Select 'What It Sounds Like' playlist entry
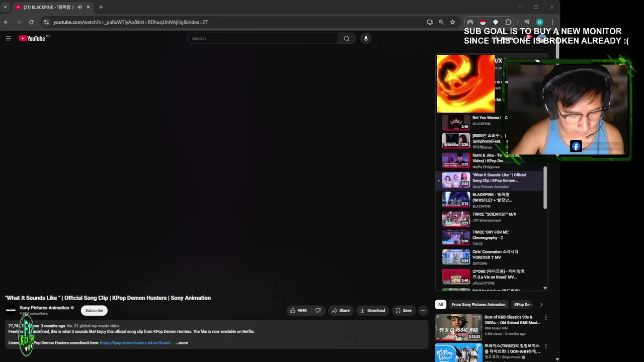Viewport: 644px width, 362px height. [489, 180]
